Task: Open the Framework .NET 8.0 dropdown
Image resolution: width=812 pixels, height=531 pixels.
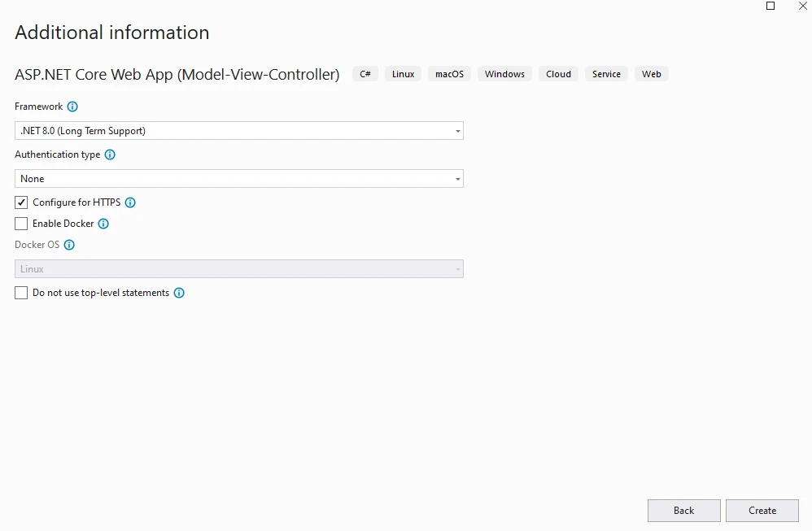Action: pos(239,131)
